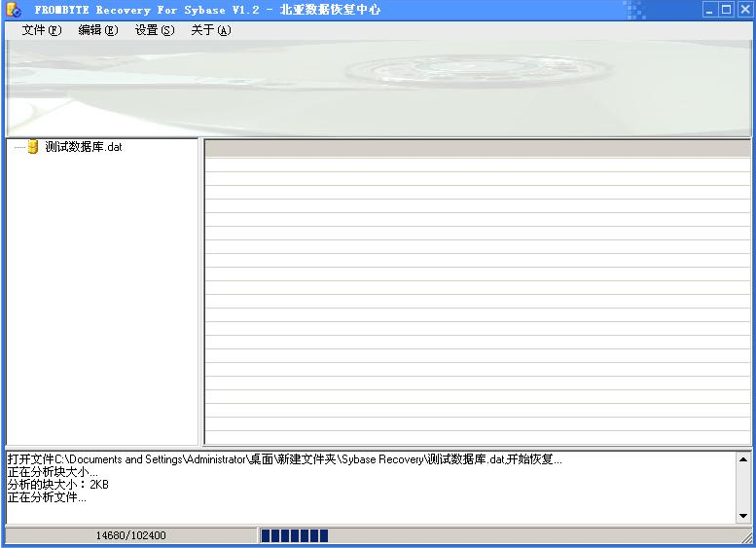Maximize the FROMBYTE Recovery window

tap(727, 10)
